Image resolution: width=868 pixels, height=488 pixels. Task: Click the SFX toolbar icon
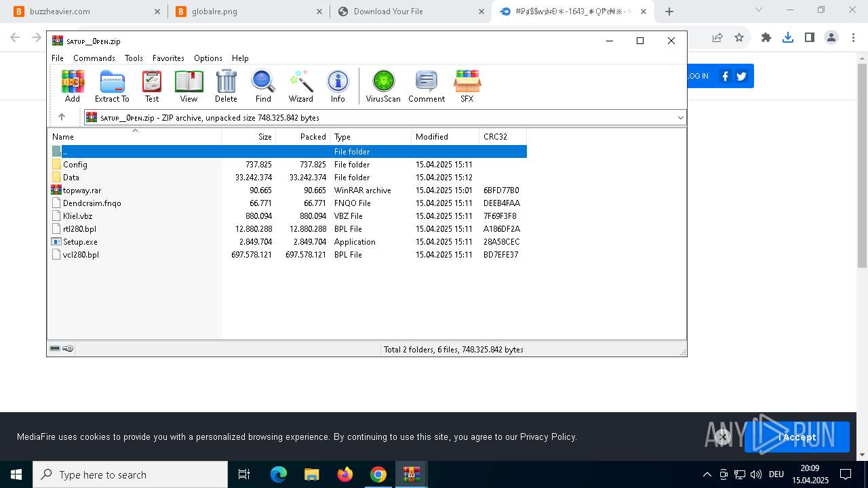(467, 86)
